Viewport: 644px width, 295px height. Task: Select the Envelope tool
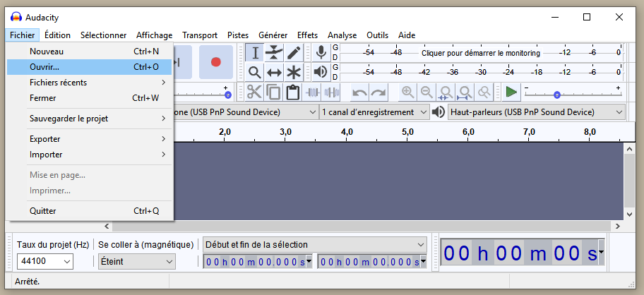coord(274,53)
